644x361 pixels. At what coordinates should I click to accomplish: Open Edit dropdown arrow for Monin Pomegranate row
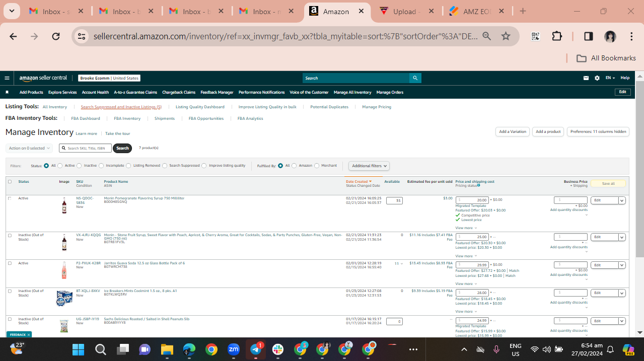coord(622,200)
